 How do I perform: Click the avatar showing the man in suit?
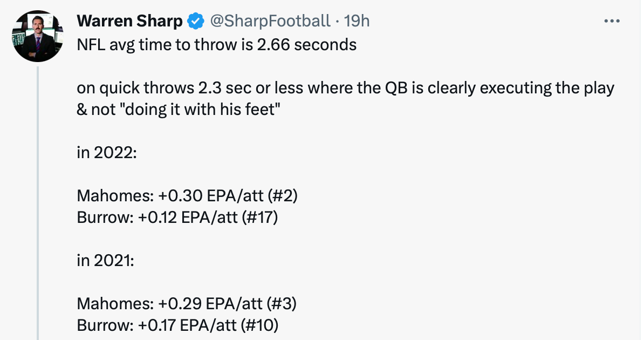[x=38, y=36]
